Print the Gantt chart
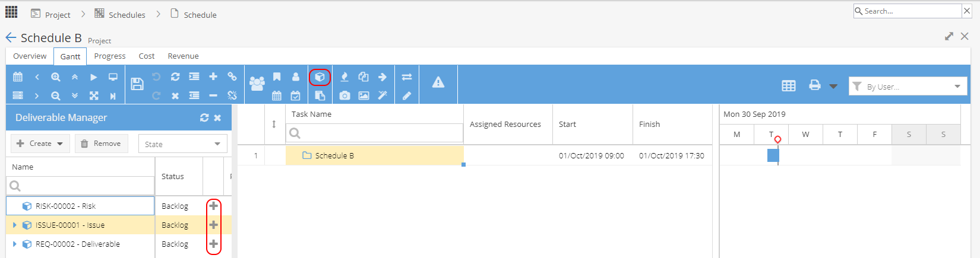Screen dimensions: 980x258 coord(815,85)
